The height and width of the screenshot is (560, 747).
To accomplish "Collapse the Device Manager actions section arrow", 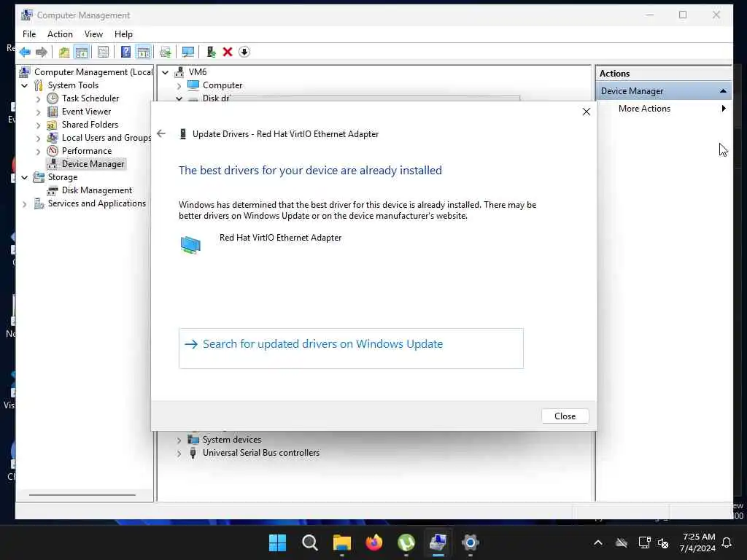I will pyautogui.click(x=723, y=91).
